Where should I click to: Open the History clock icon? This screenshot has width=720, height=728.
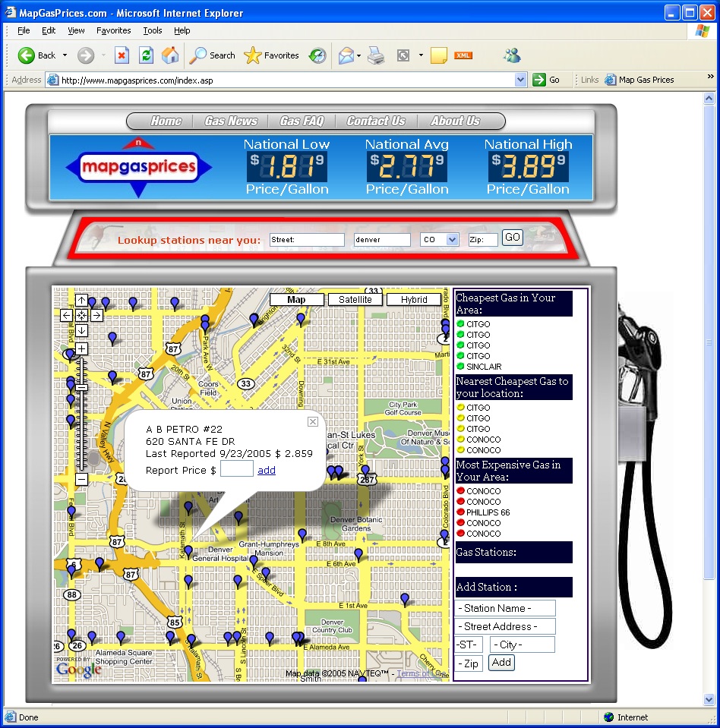[x=317, y=55]
